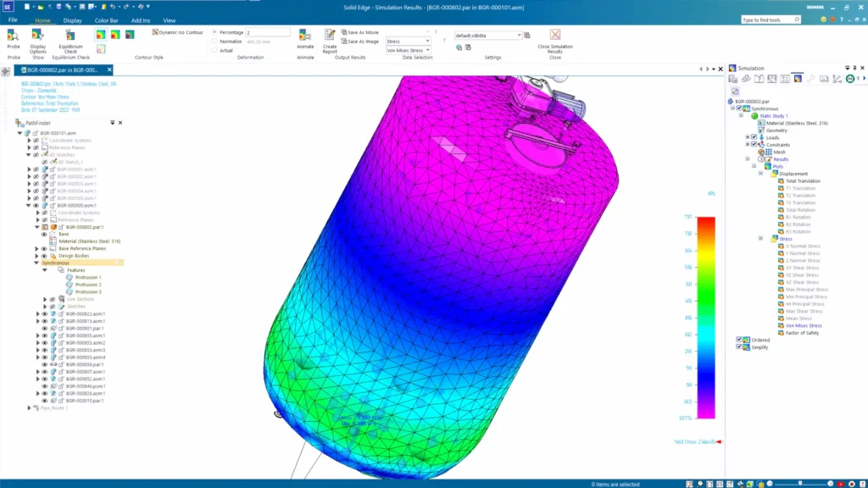Select Factor of Safety plot
Image resolution: width=868 pixels, height=488 pixels.
click(802, 333)
